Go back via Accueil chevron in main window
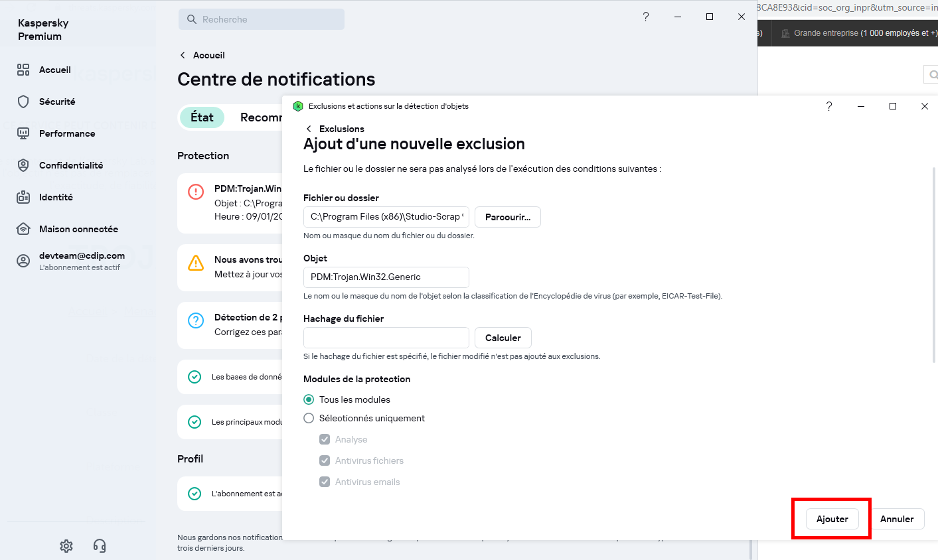Image resolution: width=938 pixels, height=560 pixels. click(x=183, y=55)
